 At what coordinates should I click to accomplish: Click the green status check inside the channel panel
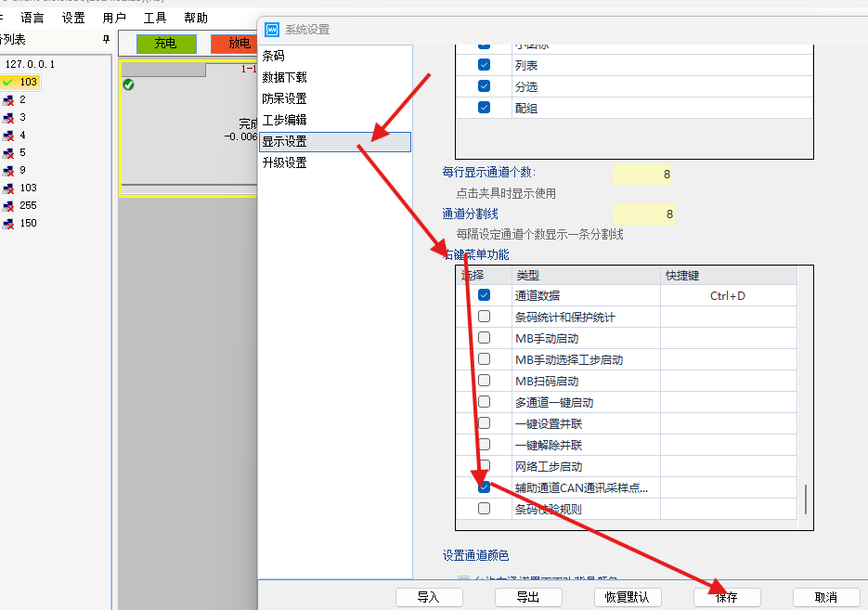pyautogui.click(x=129, y=85)
